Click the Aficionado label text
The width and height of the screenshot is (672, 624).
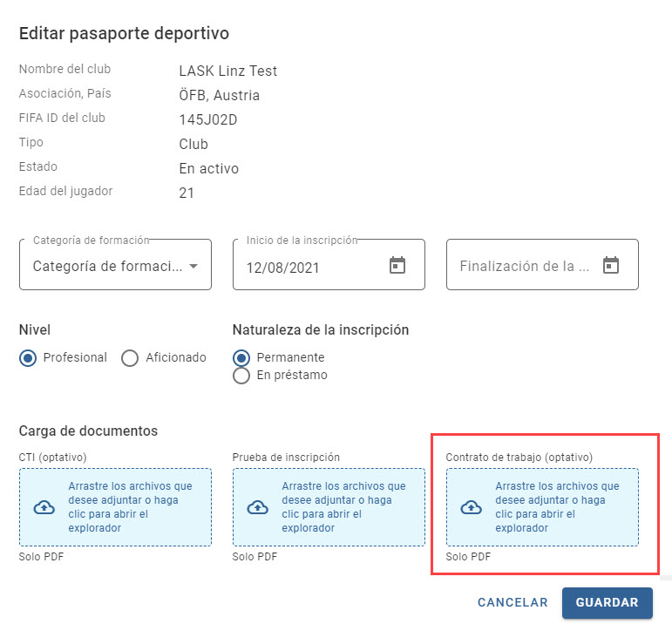point(176,357)
